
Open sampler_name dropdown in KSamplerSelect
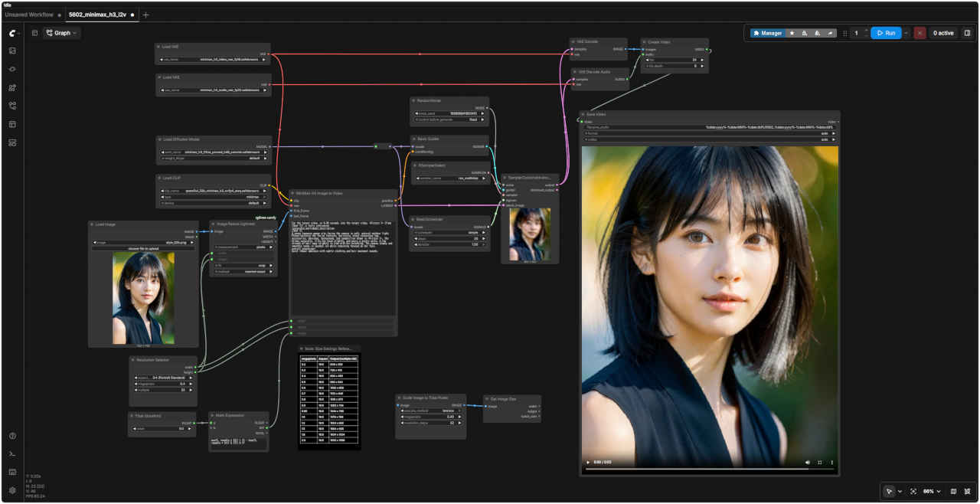(x=452, y=178)
